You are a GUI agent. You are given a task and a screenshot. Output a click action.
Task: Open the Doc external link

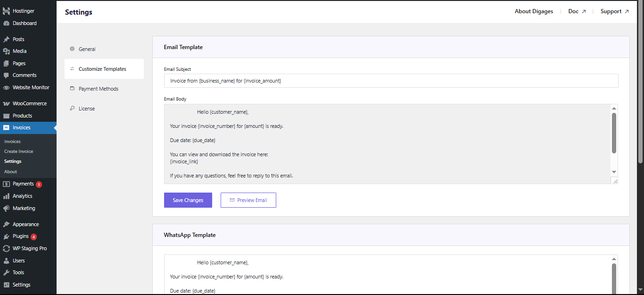pos(577,11)
